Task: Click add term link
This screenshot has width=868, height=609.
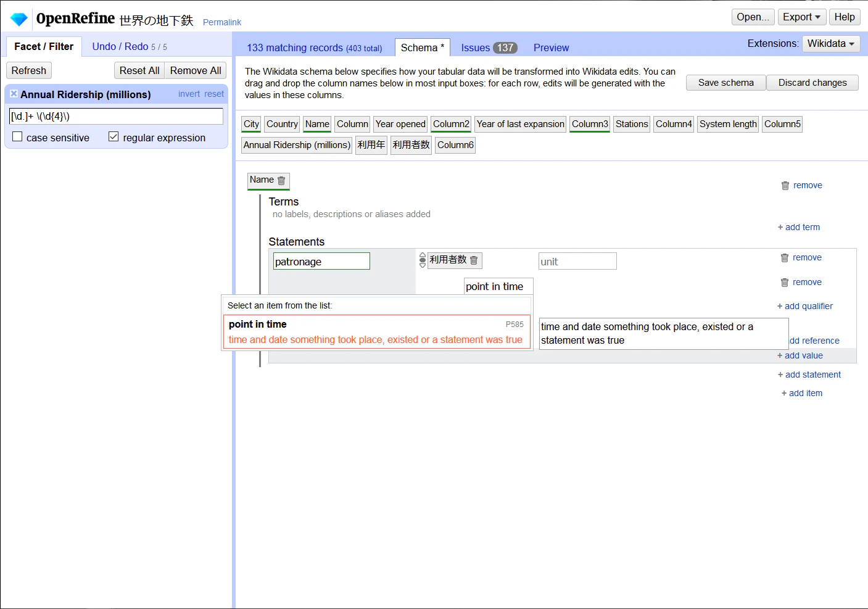Action: click(x=799, y=227)
